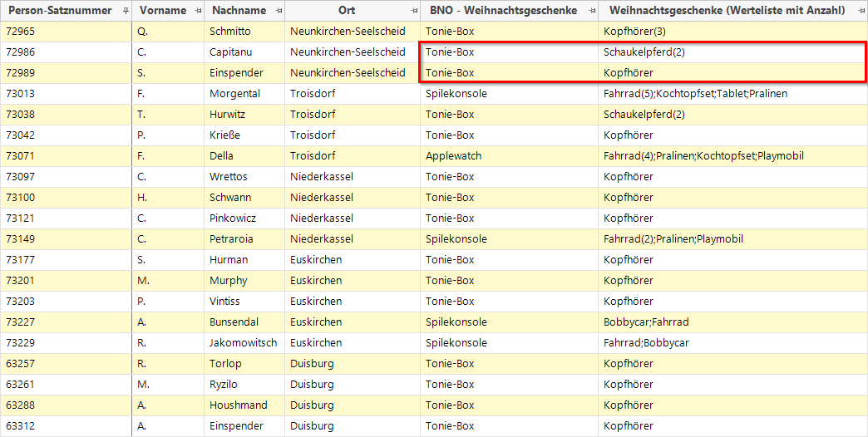Click the surname Capitanu

(230, 52)
